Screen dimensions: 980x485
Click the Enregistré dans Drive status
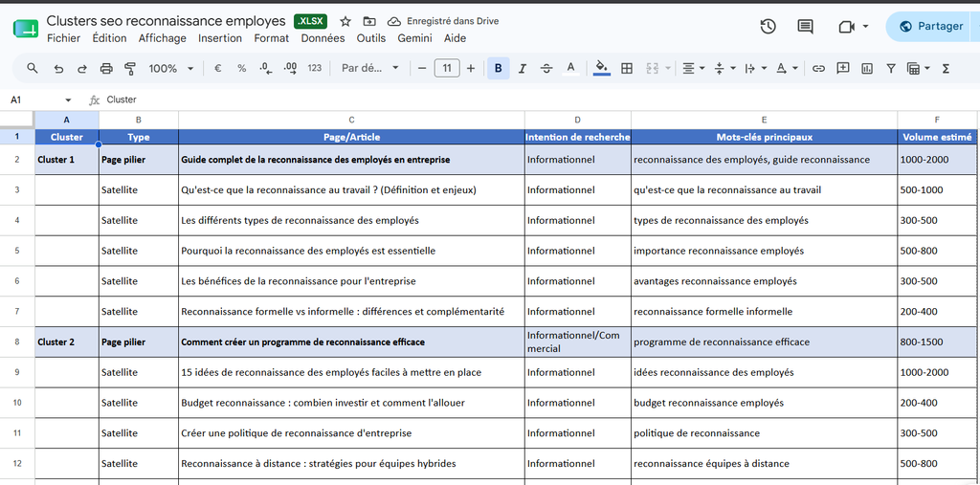443,21
